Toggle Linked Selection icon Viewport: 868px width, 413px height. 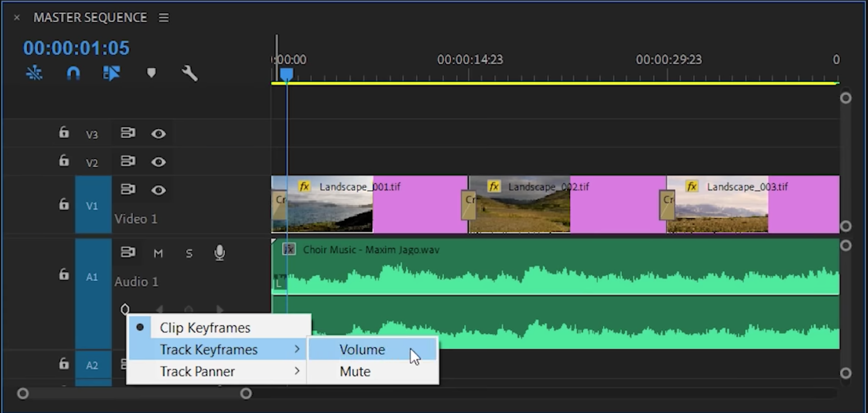point(111,73)
